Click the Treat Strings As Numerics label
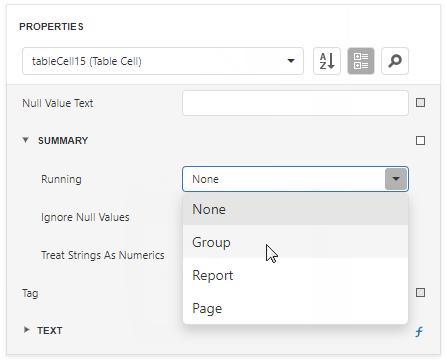Viewport: 447px width, 363px height. pyautogui.click(x=103, y=255)
